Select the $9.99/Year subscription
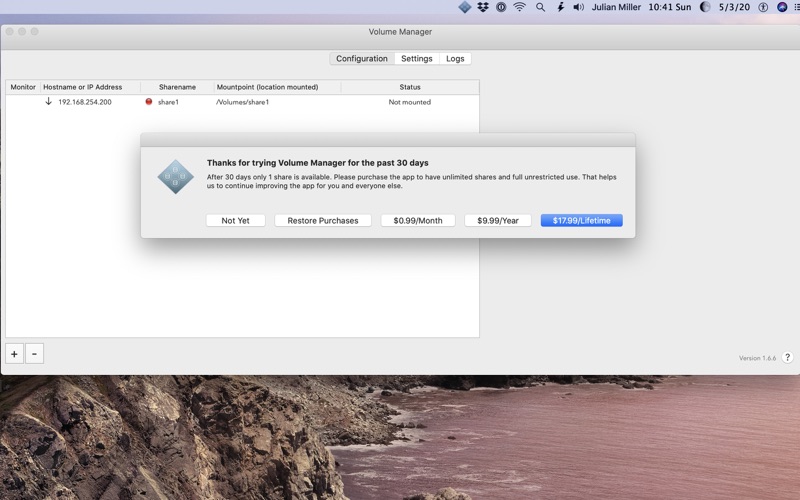Image resolution: width=800 pixels, height=500 pixels. click(x=498, y=220)
